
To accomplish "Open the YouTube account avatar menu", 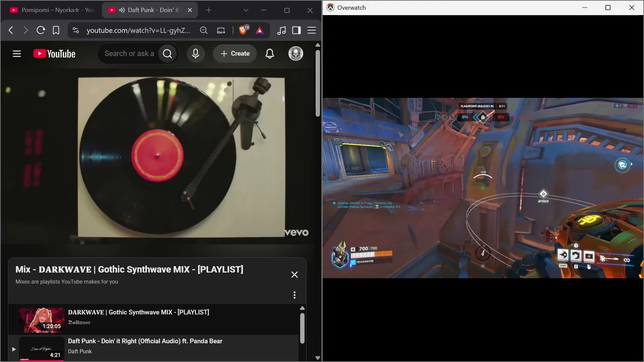I will coord(296,54).
